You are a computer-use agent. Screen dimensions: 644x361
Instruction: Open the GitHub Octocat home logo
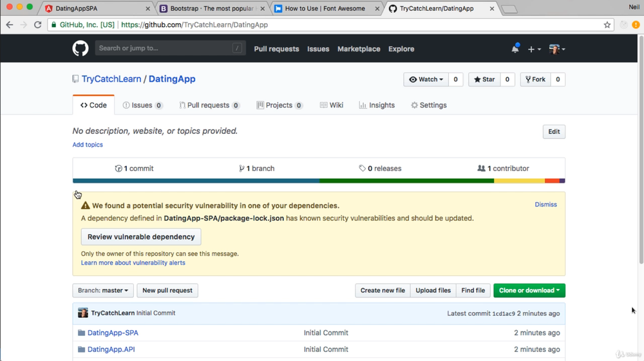80,48
